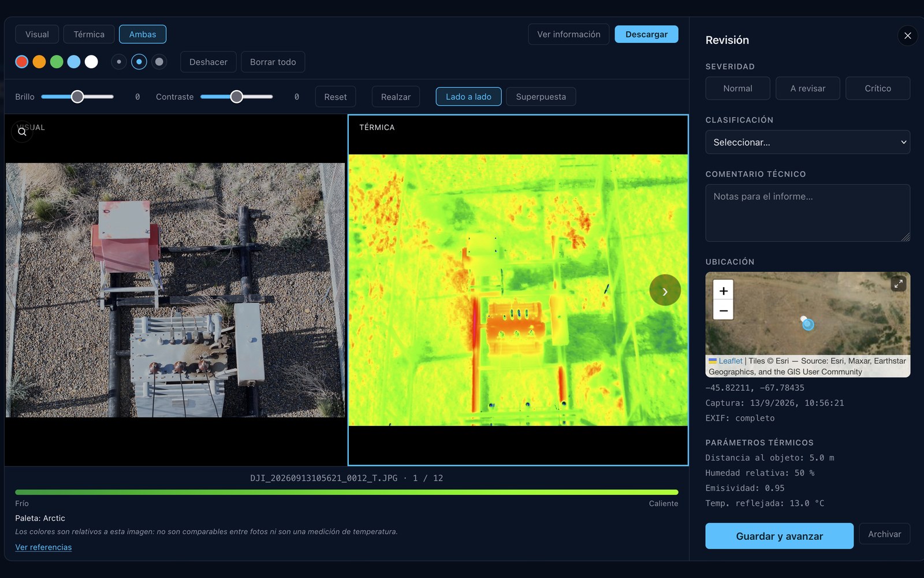Switch to the Térmica view tab

click(89, 34)
